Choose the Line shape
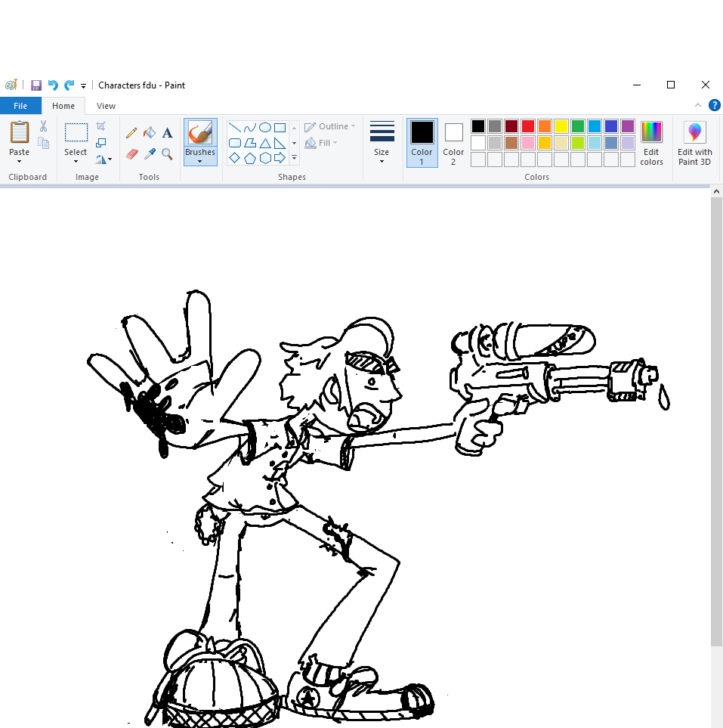 click(235, 128)
